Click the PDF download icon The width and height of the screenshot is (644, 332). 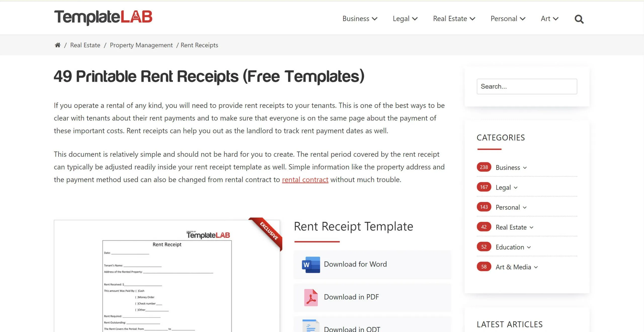310,297
